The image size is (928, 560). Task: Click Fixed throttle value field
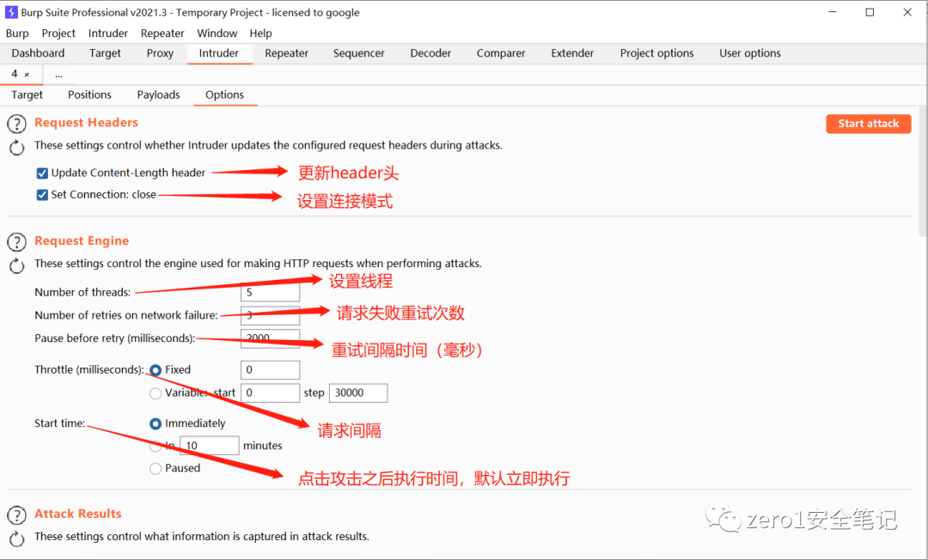coord(270,370)
